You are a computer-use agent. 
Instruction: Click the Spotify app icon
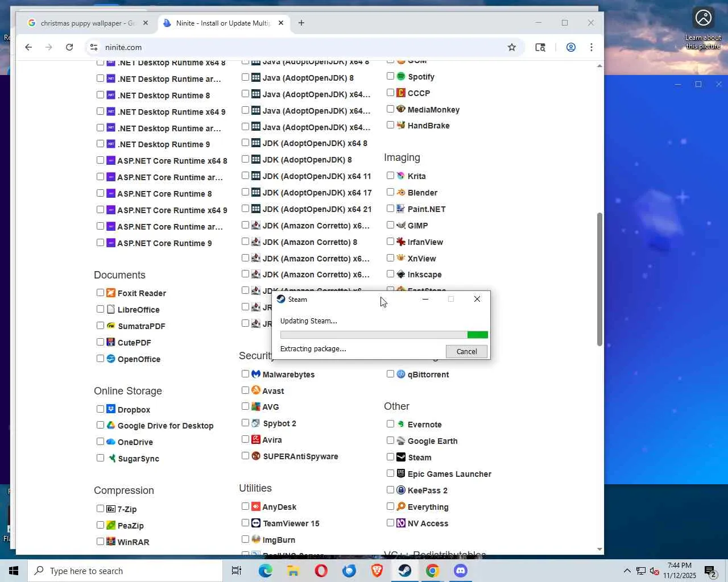[x=401, y=76]
